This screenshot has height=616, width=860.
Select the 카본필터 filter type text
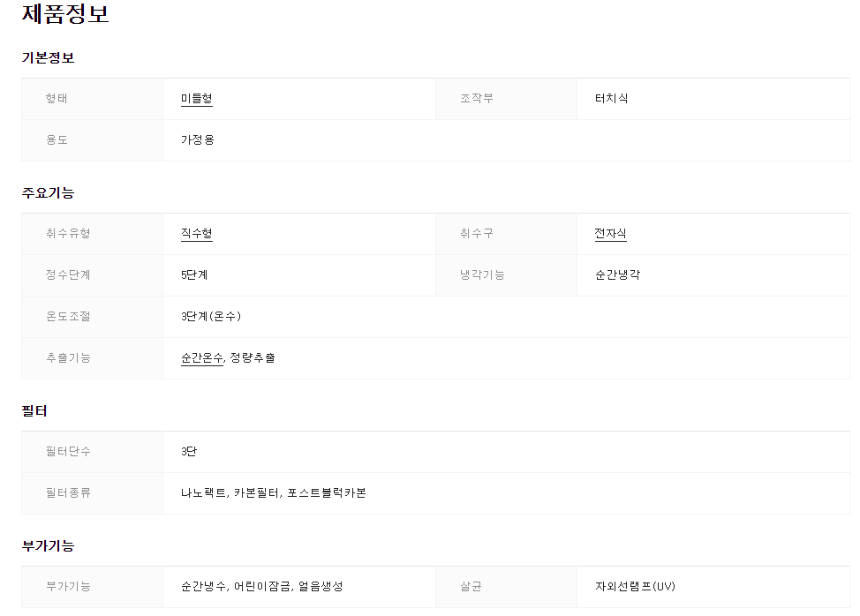pyautogui.click(x=257, y=493)
